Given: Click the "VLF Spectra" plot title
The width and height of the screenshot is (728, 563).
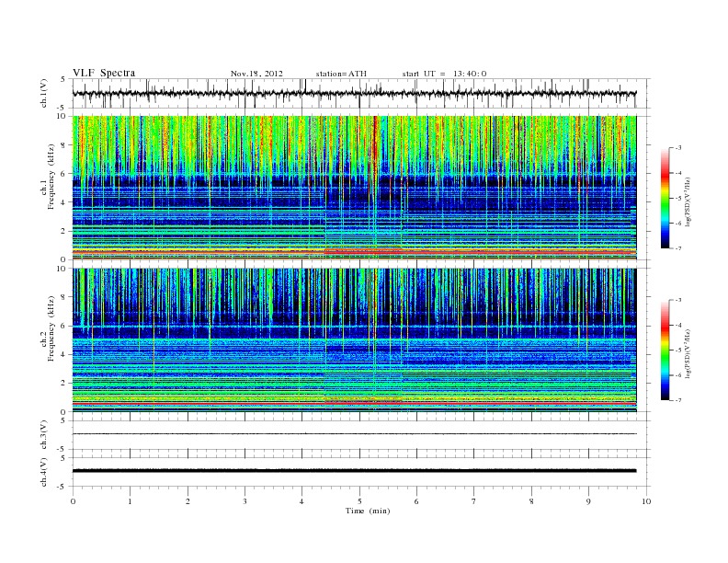Looking at the screenshot, I should point(104,73).
